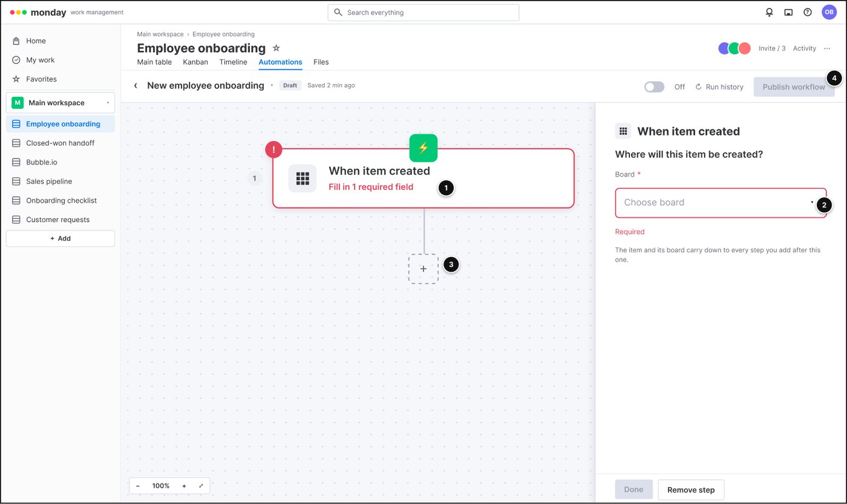Click in the Search everything field
The width and height of the screenshot is (847, 504).
coord(423,13)
